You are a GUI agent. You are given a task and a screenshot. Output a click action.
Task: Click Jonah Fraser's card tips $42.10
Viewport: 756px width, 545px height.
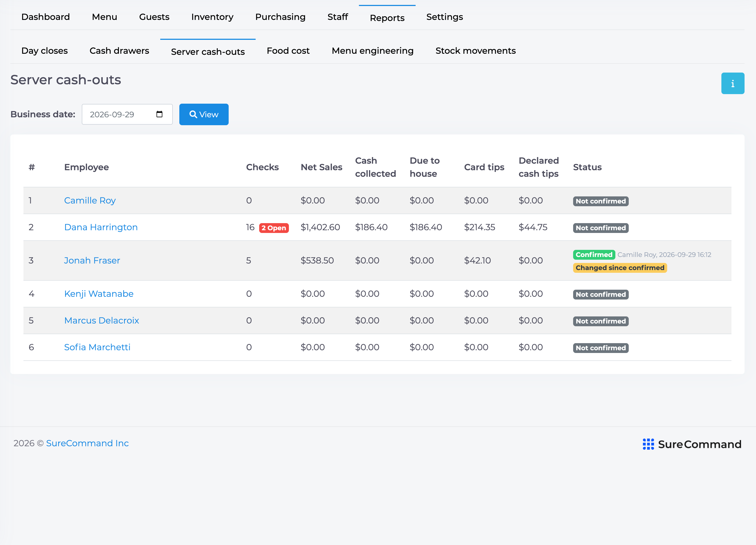(x=477, y=260)
